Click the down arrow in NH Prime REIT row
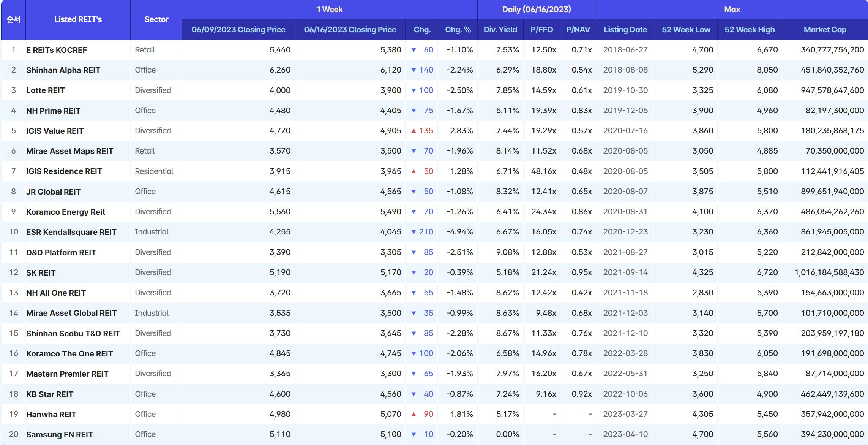This screenshot has height=445, width=868. tap(414, 111)
